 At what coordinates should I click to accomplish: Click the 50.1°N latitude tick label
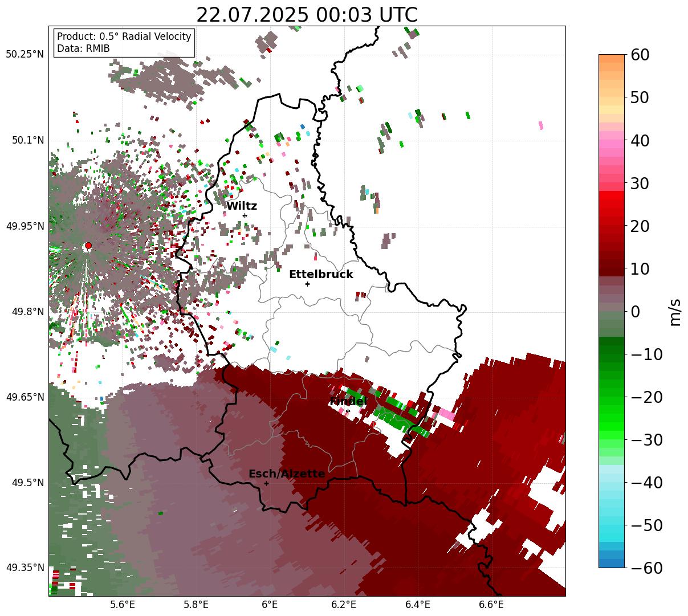pyautogui.click(x=27, y=140)
